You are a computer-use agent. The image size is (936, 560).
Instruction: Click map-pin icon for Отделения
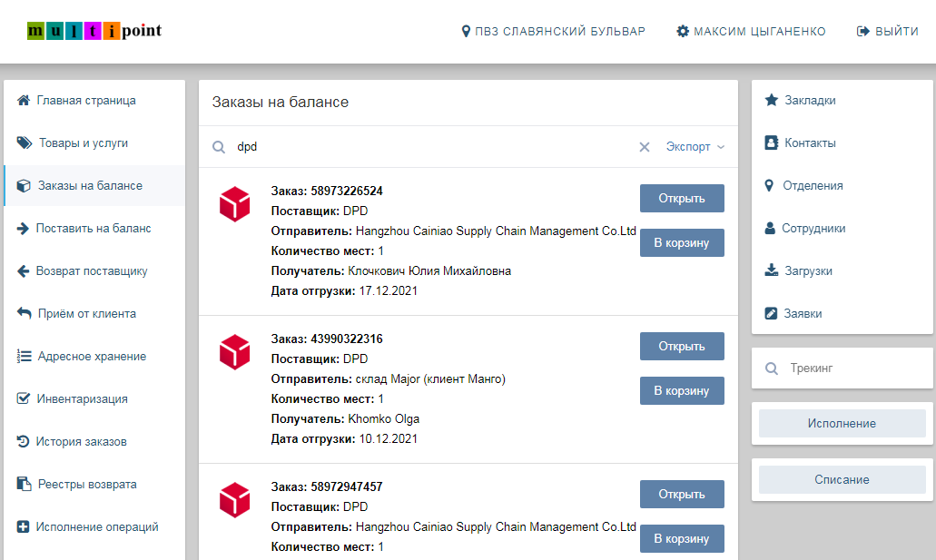pyautogui.click(x=770, y=186)
